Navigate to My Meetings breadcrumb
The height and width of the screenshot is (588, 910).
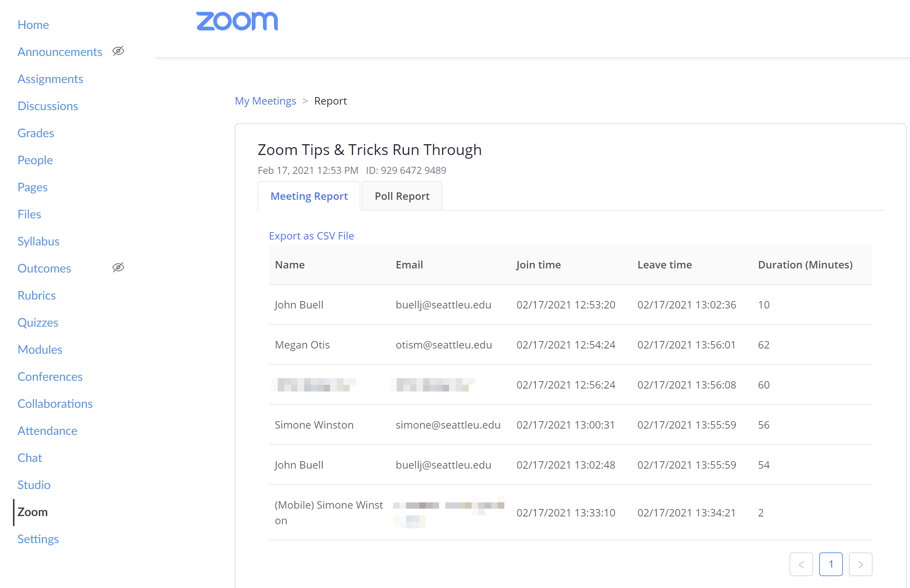coord(265,101)
